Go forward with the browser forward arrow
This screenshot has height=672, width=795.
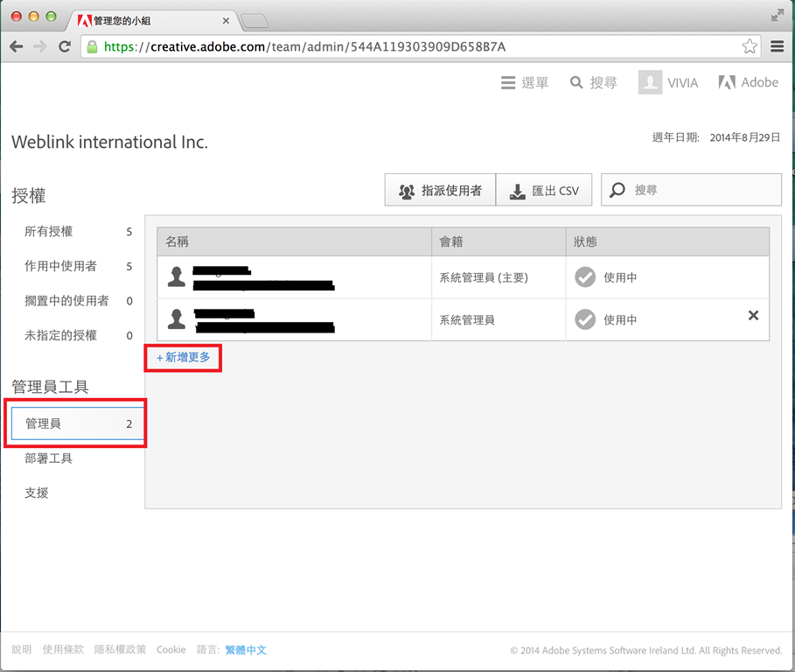click(40, 46)
